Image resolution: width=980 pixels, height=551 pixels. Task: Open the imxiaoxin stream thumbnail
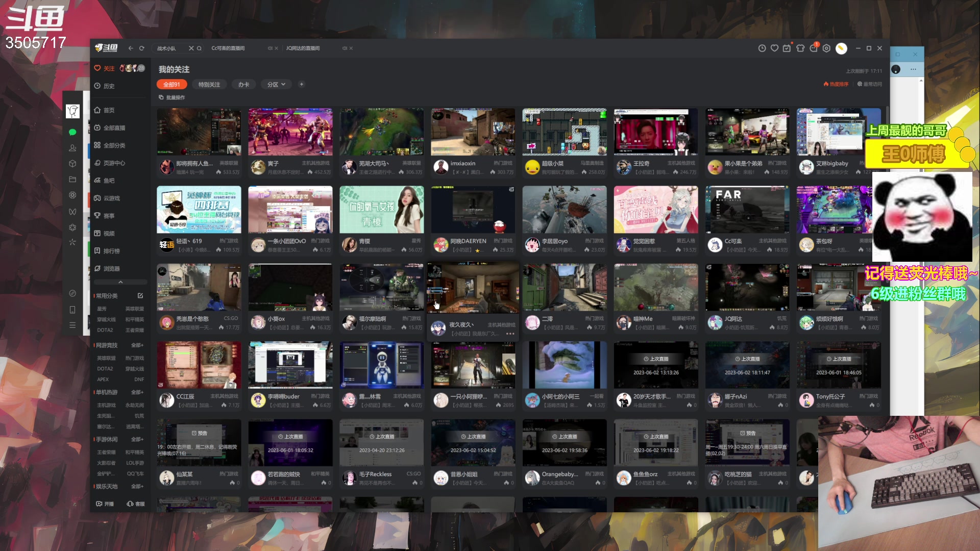click(473, 132)
